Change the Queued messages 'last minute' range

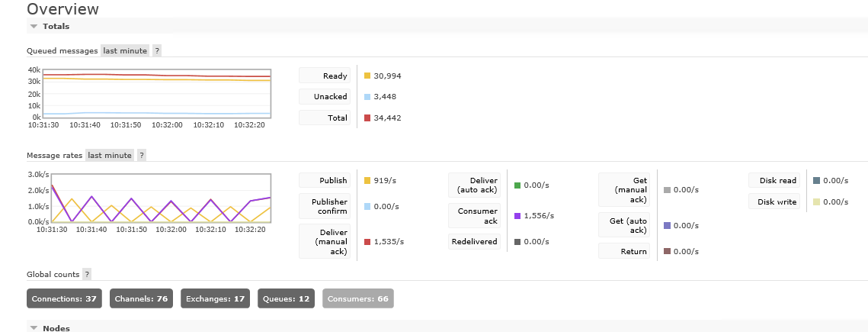(125, 50)
